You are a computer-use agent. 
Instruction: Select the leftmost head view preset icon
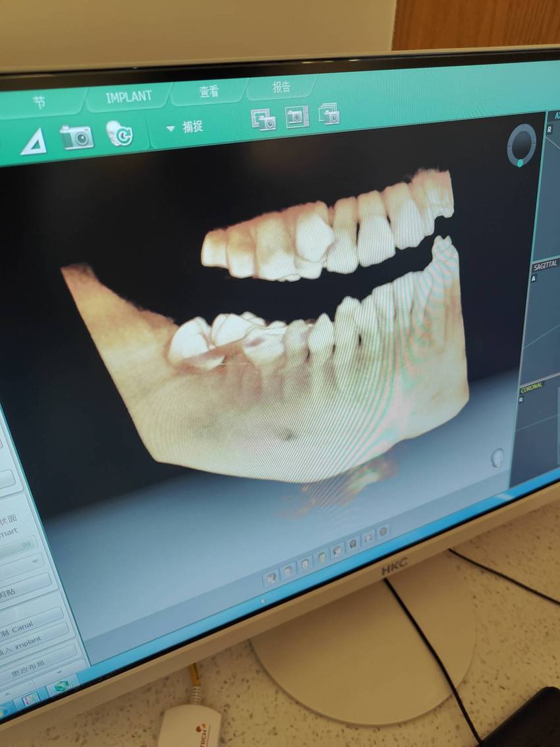(x=271, y=578)
